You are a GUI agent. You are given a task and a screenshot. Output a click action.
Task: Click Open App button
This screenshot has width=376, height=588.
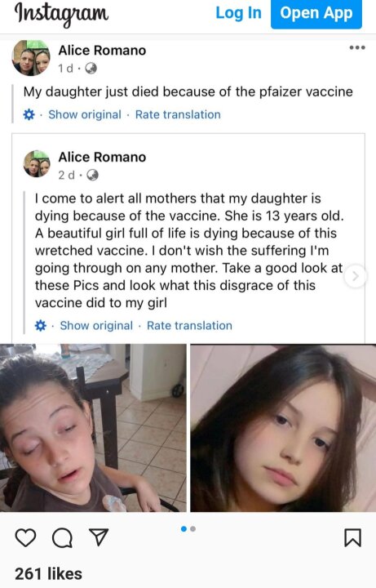(x=316, y=14)
